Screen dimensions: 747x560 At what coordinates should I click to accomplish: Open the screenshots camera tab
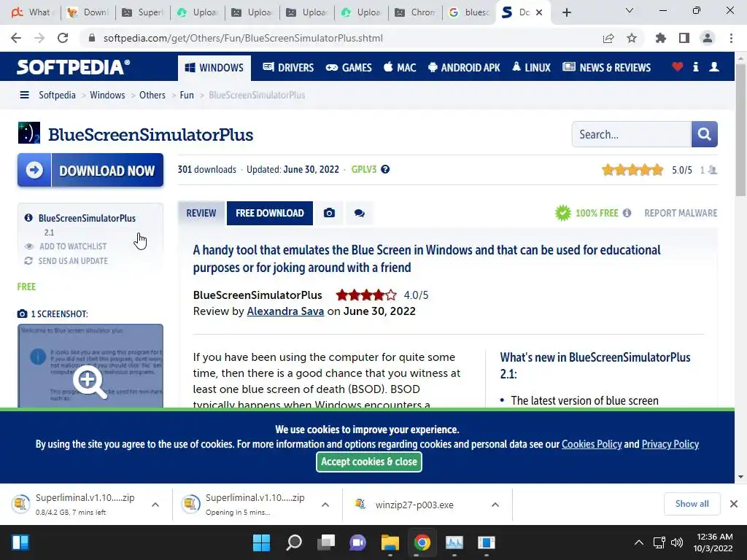click(329, 213)
